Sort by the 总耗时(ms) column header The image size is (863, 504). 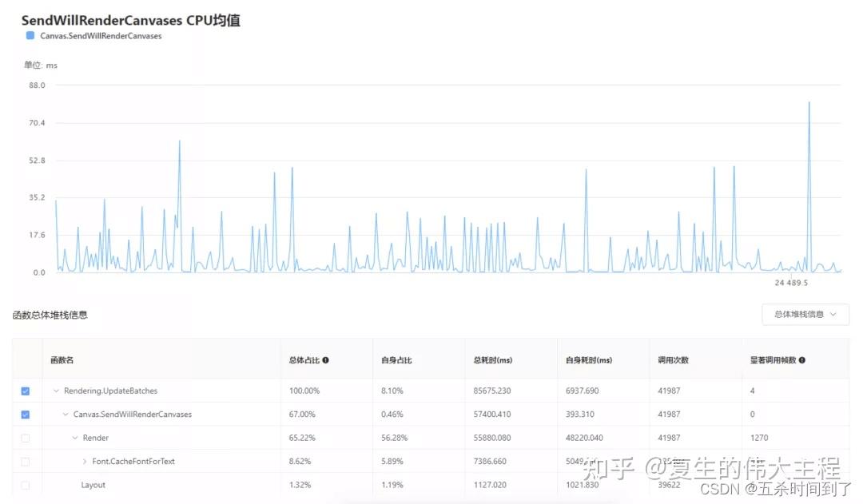point(493,359)
